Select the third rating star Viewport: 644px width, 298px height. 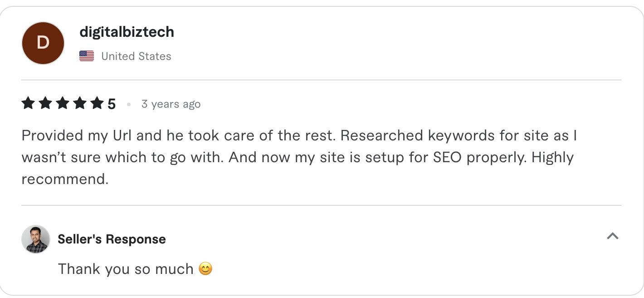(x=63, y=103)
